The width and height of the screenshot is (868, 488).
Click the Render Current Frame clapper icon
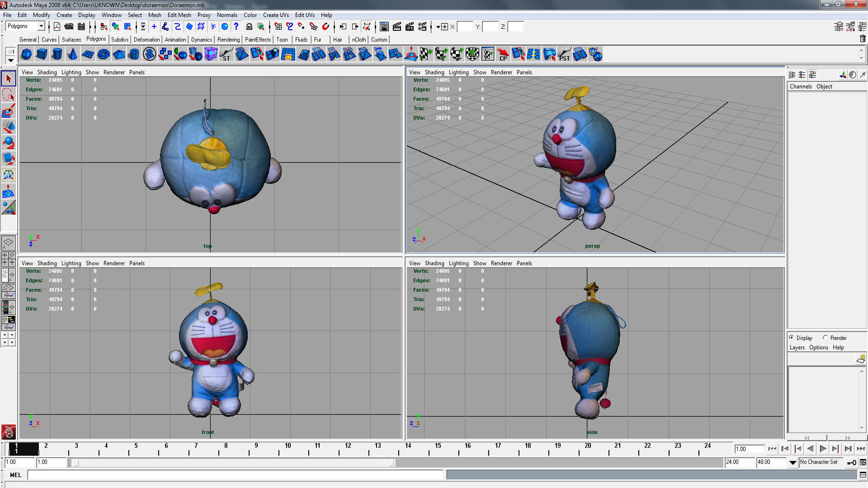[x=397, y=27]
